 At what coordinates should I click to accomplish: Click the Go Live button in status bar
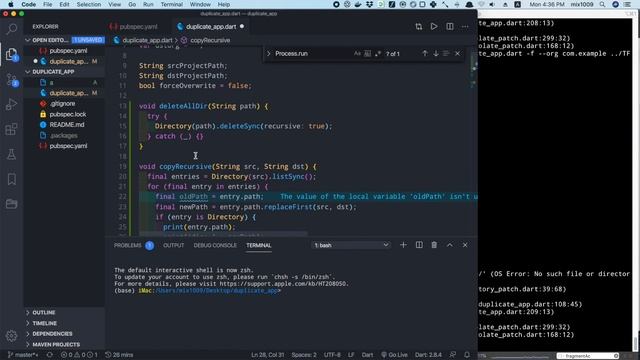coord(394,355)
